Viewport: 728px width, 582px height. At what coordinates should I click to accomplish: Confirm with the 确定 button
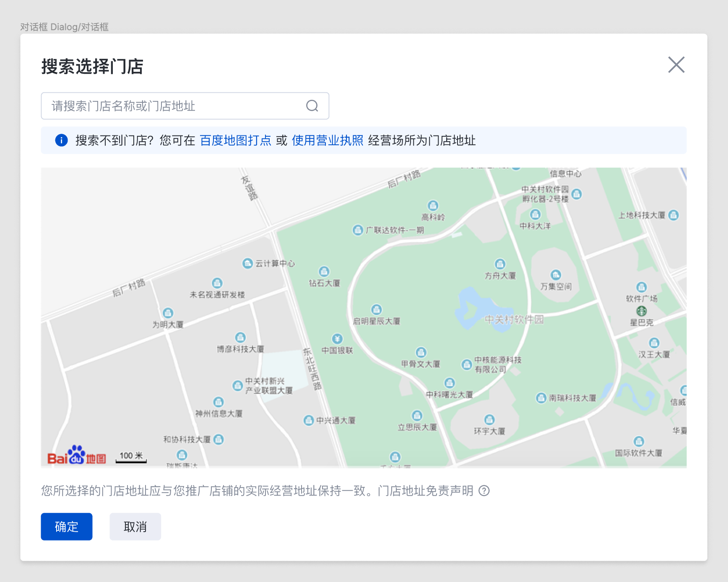click(67, 527)
